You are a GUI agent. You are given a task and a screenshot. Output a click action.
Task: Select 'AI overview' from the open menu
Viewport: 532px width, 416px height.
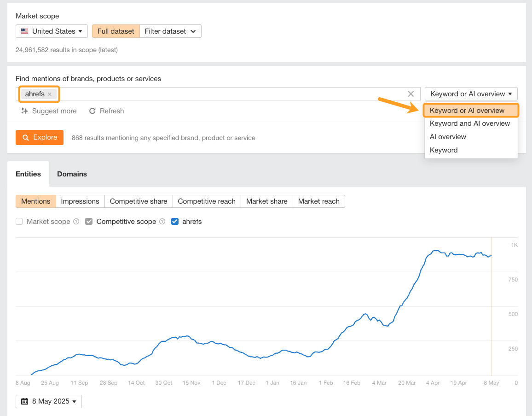(x=448, y=136)
